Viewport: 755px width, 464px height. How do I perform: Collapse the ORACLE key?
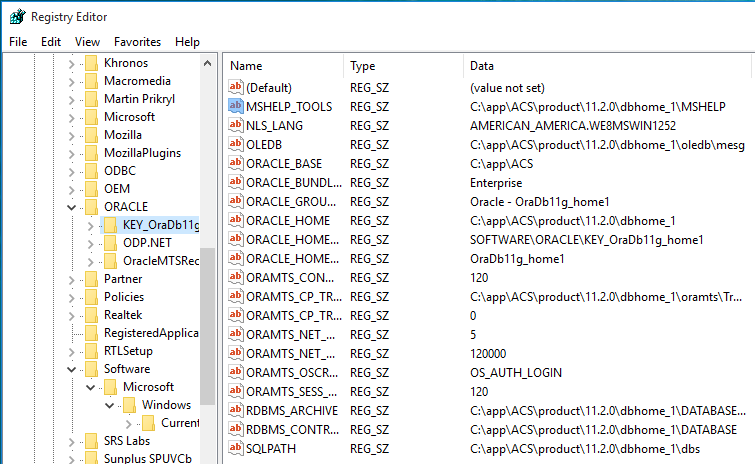click(x=71, y=207)
